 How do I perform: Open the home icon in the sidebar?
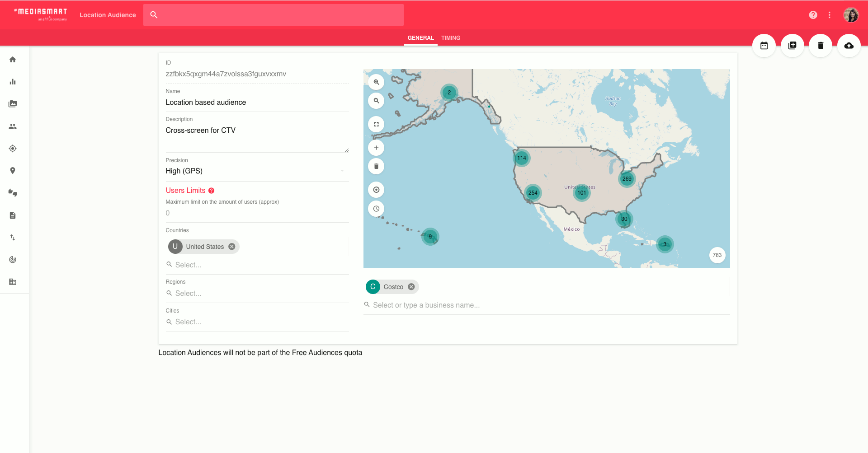coord(13,60)
